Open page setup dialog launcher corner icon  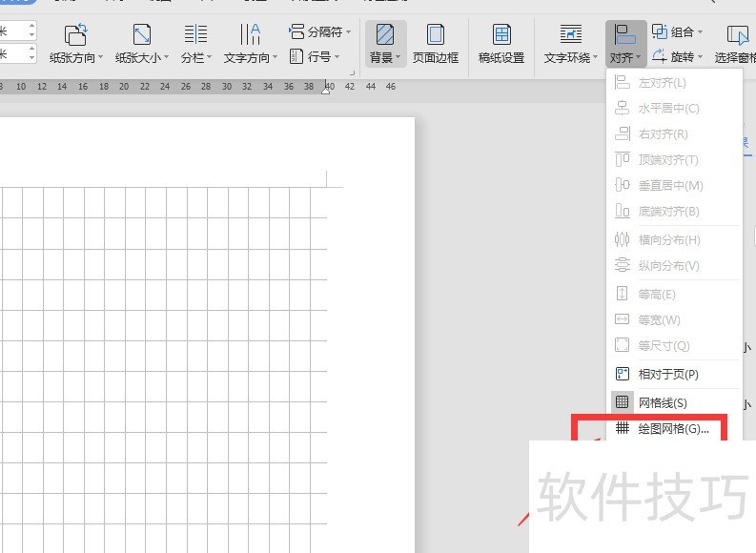tap(352, 72)
